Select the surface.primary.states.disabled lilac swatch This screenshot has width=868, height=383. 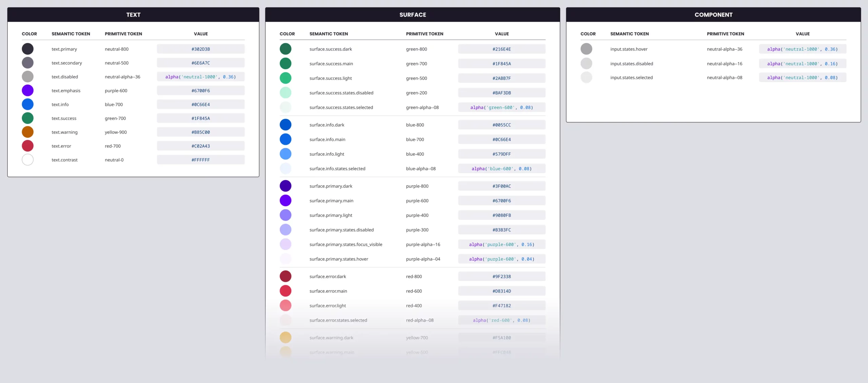[x=285, y=230]
